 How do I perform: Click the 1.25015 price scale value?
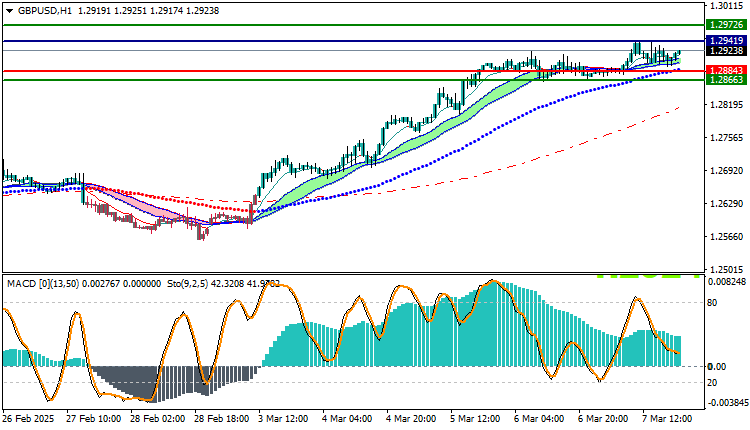pyautogui.click(x=727, y=270)
